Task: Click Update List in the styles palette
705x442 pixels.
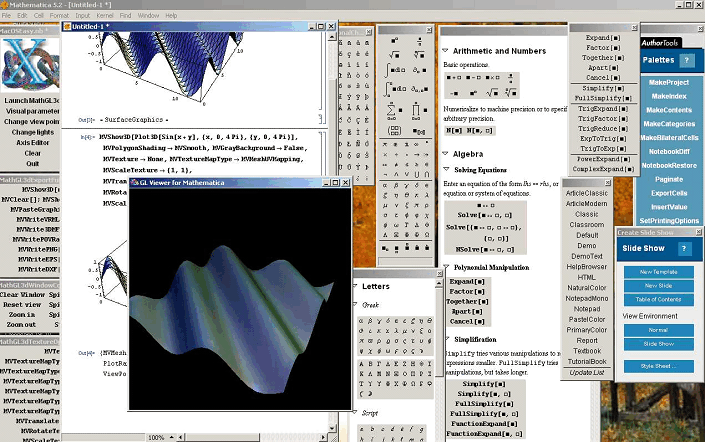Action: (587, 372)
